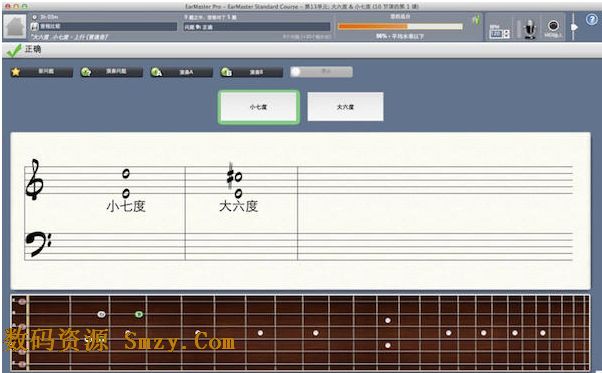Choose the 大六度 answer button
This screenshot has width=602, height=373.
[x=345, y=107]
